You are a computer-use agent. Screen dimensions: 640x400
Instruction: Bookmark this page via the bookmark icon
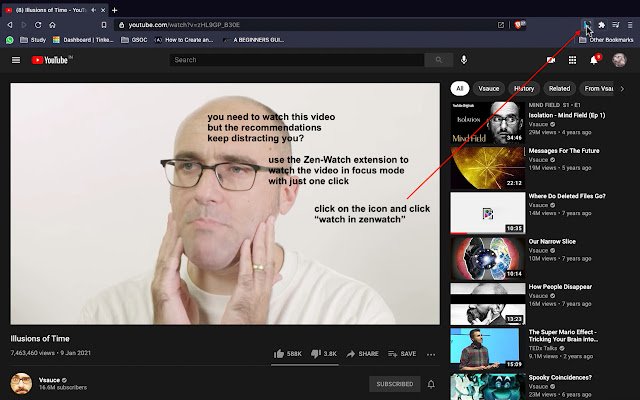coord(104,25)
